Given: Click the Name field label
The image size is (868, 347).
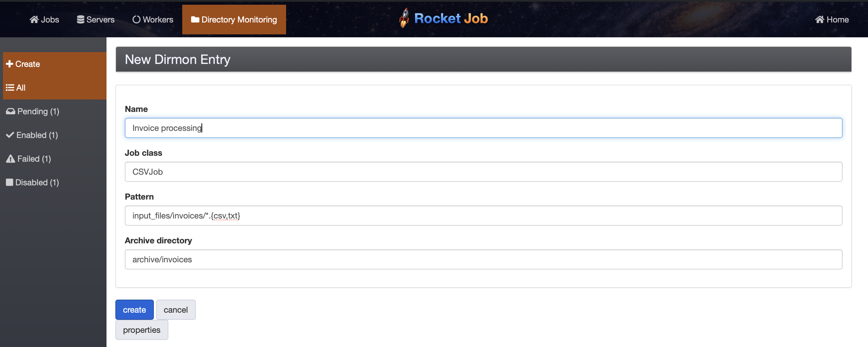Looking at the screenshot, I should click(136, 109).
